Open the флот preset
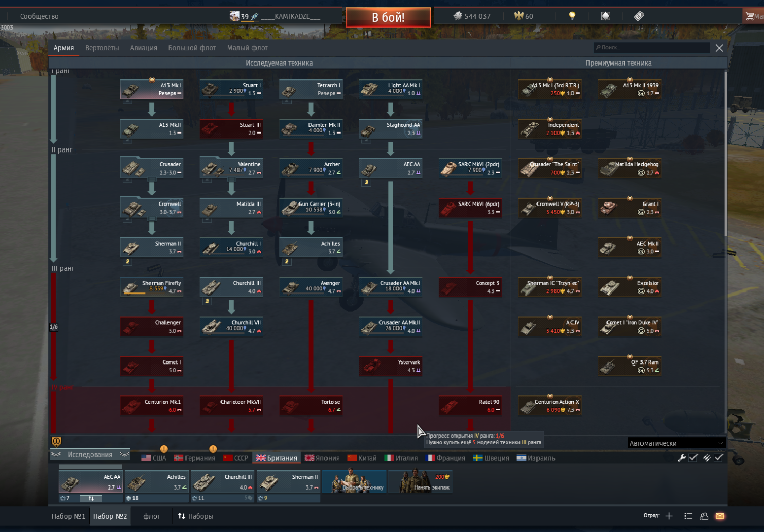764x532 pixels. click(151, 516)
